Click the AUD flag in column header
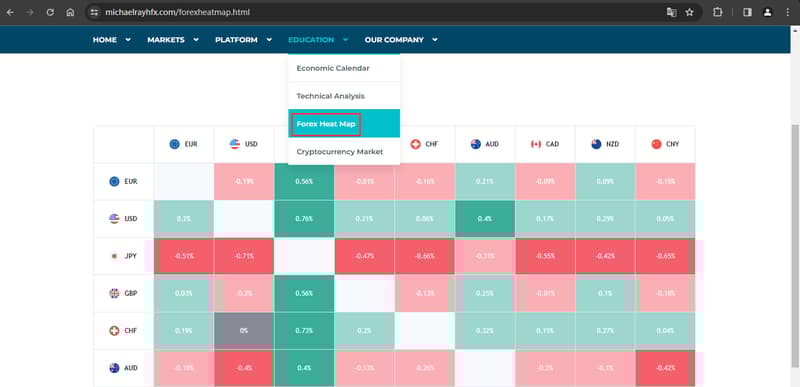Screen dimensions: 800x387 [476, 144]
